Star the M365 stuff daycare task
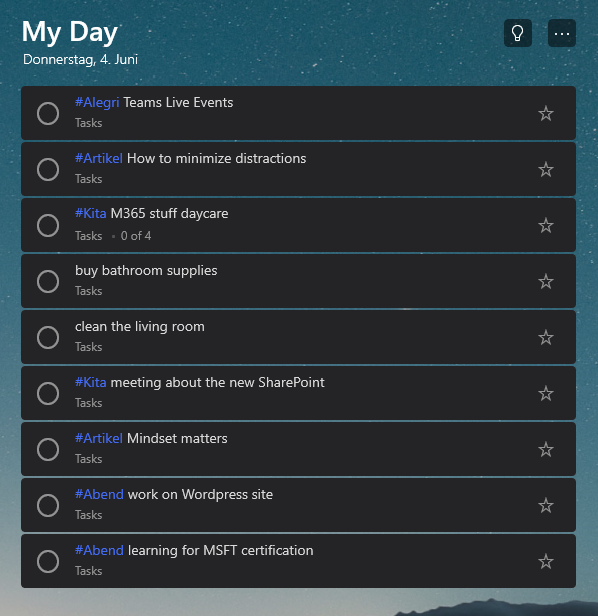598x616 pixels. point(546,226)
